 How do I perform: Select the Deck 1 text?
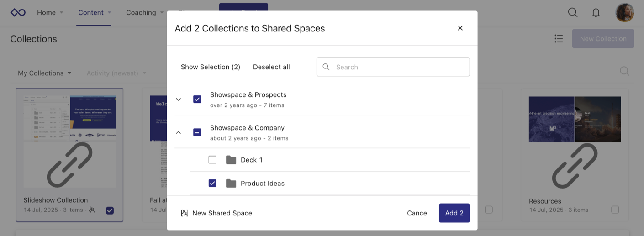[x=252, y=160]
